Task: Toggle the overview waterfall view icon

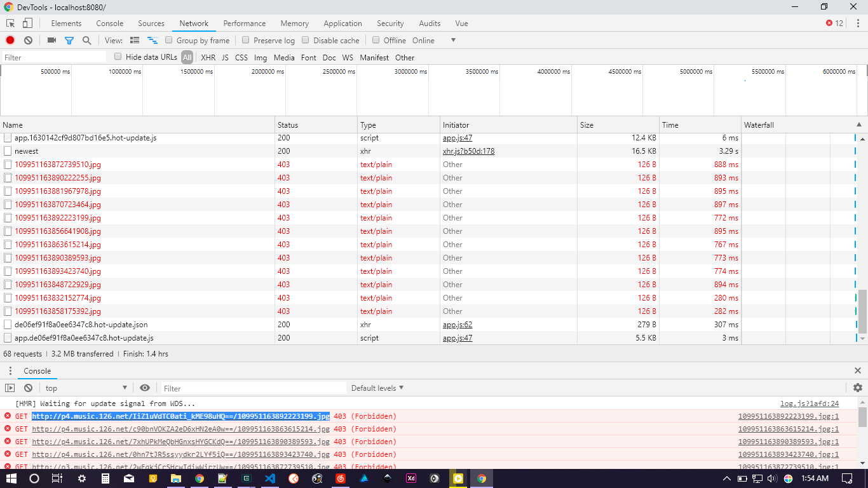Action: (x=153, y=40)
